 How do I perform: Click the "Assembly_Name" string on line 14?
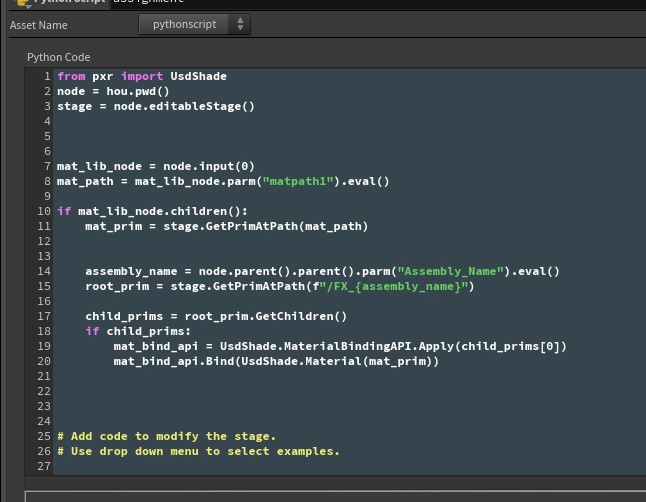tap(451, 271)
